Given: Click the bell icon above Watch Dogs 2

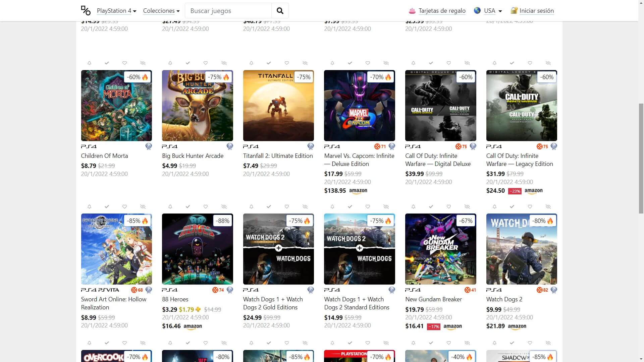Looking at the screenshot, I should [494, 207].
